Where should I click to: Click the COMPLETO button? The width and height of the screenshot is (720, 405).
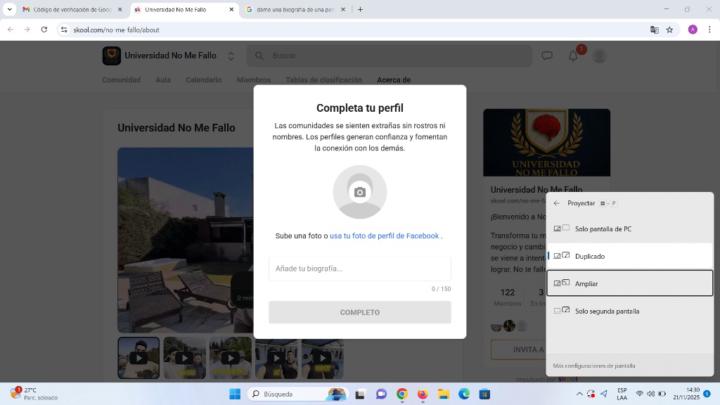point(360,312)
